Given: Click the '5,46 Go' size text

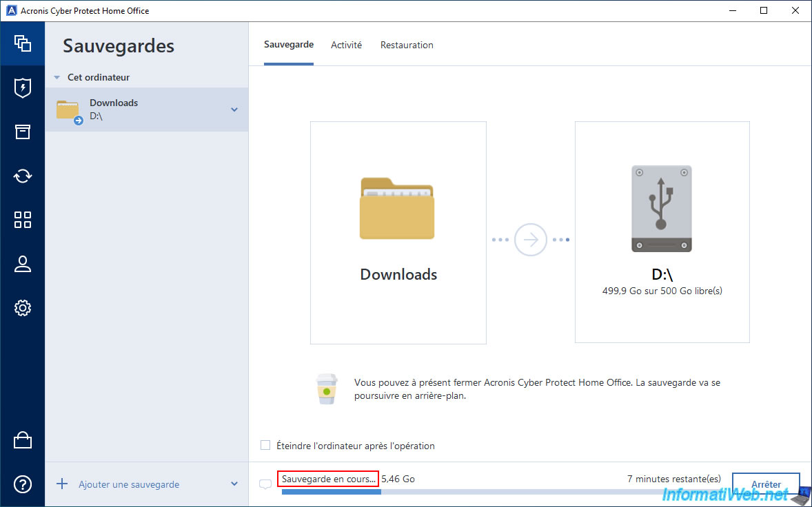Looking at the screenshot, I should tap(398, 479).
